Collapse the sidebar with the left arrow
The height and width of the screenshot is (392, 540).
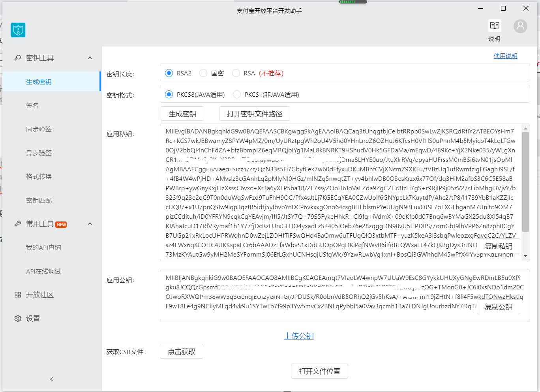[x=52, y=379]
